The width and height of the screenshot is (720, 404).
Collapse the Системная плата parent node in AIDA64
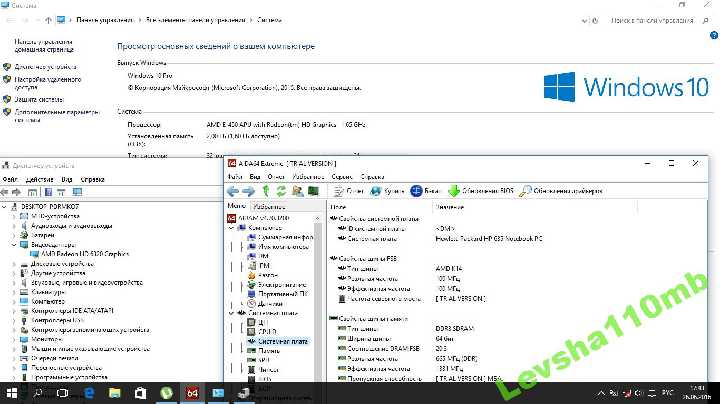(231, 313)
